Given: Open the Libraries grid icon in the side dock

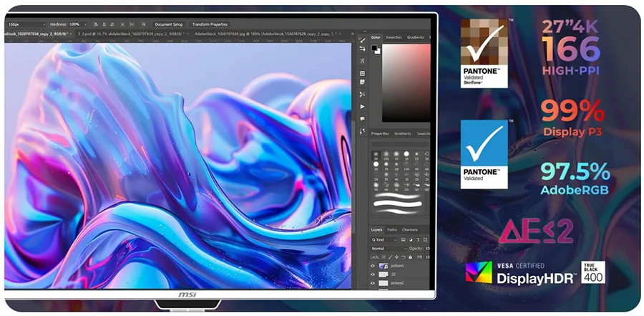Looking at the screenshot, I should point(362,73).
